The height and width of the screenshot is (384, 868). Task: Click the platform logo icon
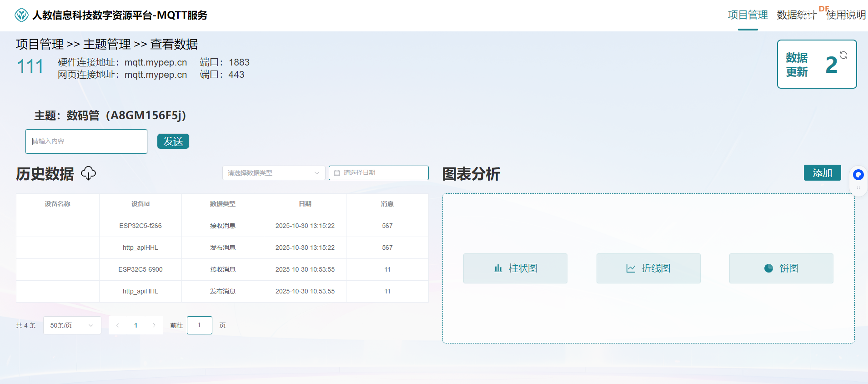coord(21,15)
